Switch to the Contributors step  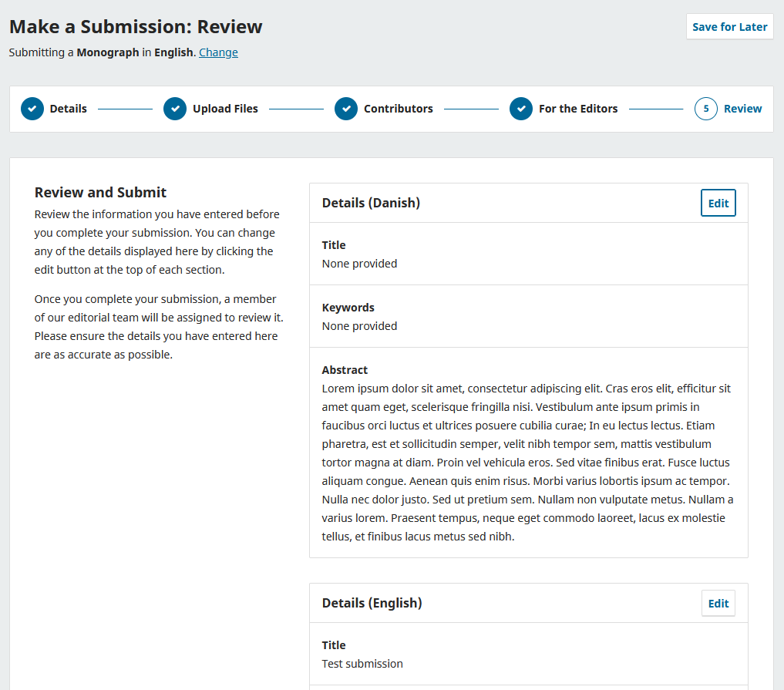click(x=399, y=109)
